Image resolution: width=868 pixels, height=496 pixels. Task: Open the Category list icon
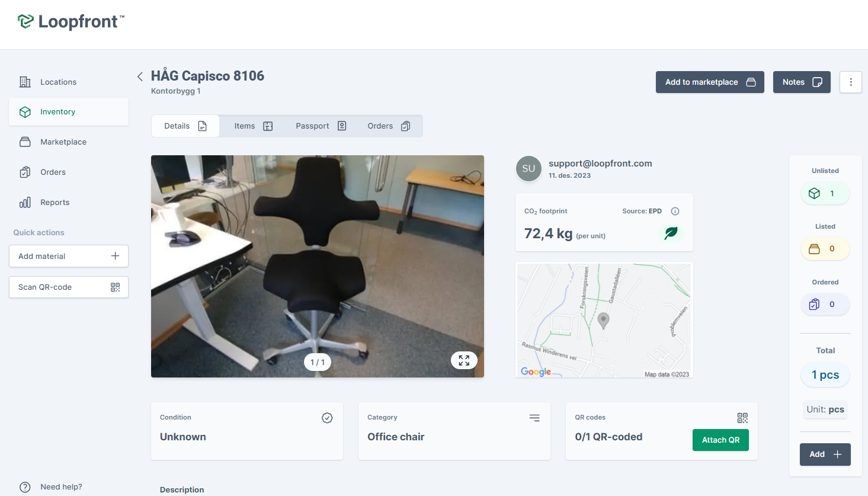534,418
